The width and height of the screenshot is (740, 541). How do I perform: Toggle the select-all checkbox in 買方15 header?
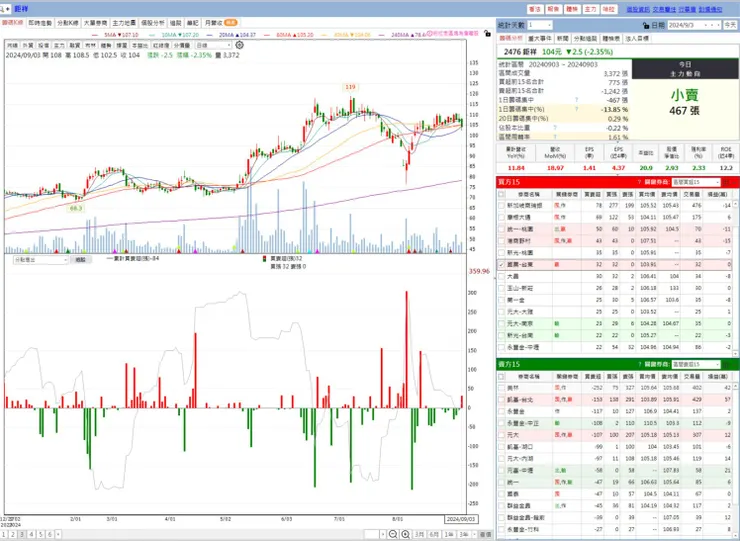[501, 194]
